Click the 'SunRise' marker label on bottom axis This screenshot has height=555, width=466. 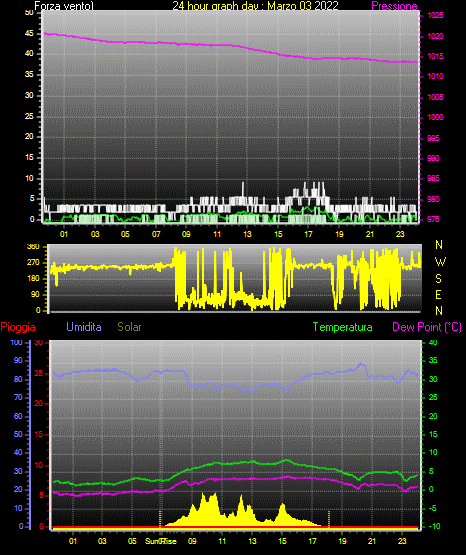[161, 541]
